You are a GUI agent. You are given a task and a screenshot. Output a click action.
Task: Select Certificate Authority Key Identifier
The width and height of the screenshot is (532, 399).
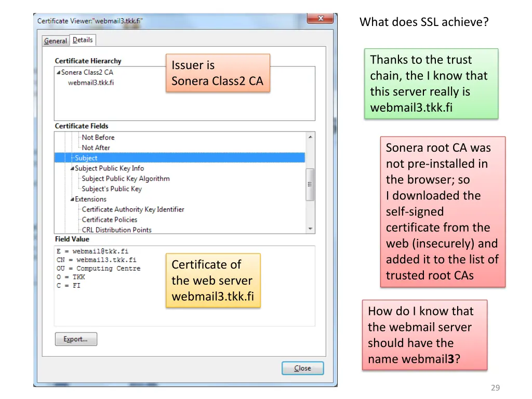click(132, 209)
